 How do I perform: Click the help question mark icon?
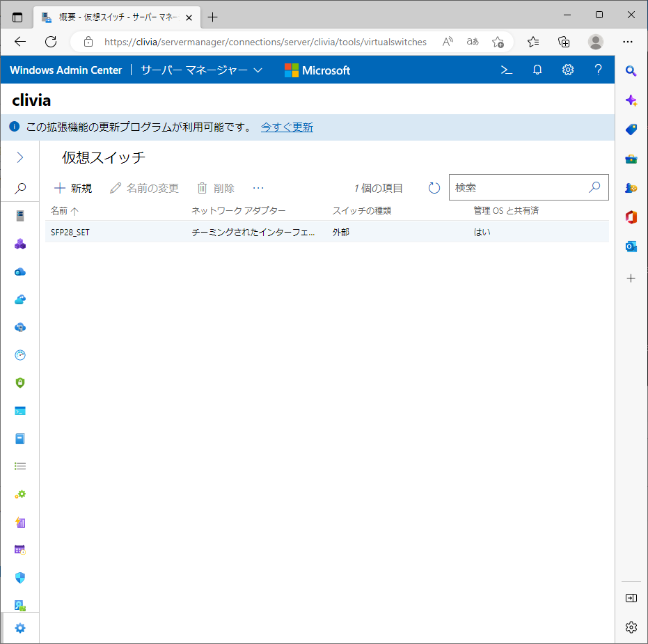(598, 70)
